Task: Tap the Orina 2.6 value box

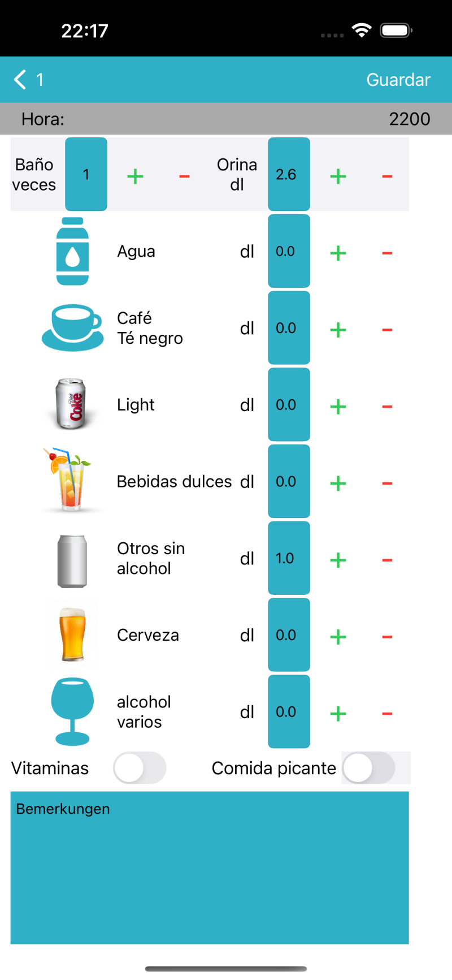Action: (289, 174)
